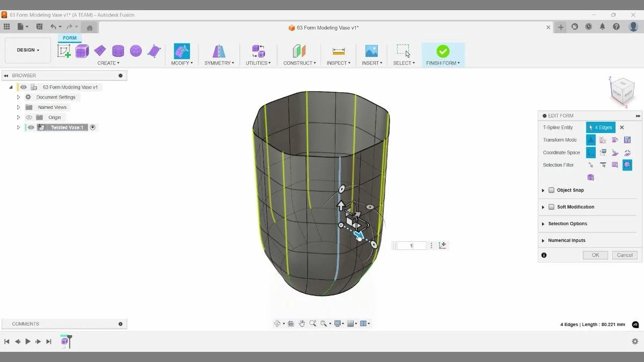
Task: Cancel the Edit Form dialog
Action: coord(624,255)
